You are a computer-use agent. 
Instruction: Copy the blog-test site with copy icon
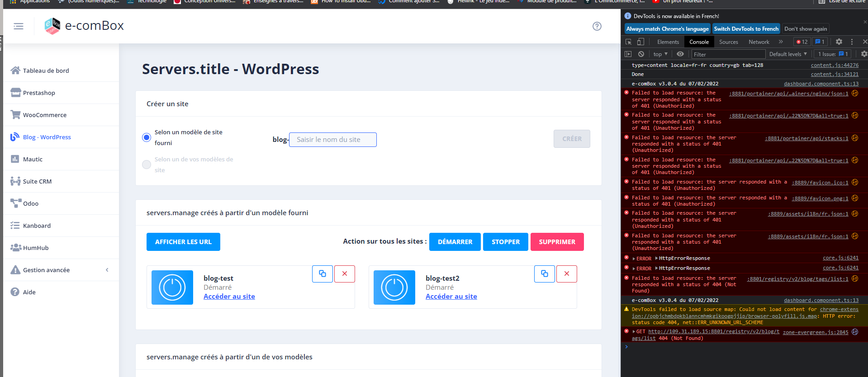(x=323, y=274)
